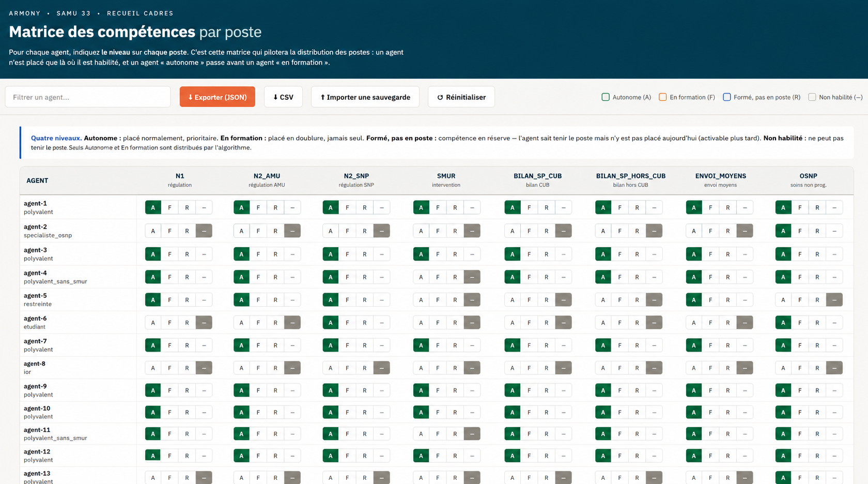Click the N1 régulation column header
Image resolution: width=868 pixels, height=484 pixels.
(x=180, y=180)
